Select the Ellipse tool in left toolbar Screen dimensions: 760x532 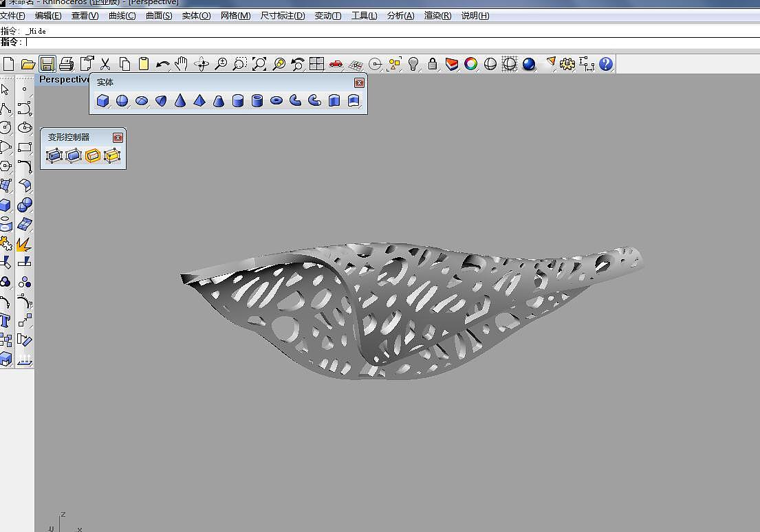click(x=25, y=127)
